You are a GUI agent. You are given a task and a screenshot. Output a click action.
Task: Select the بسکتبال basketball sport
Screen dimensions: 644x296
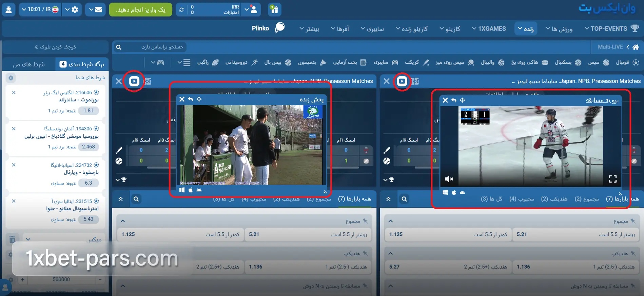[x=568, y=62]
